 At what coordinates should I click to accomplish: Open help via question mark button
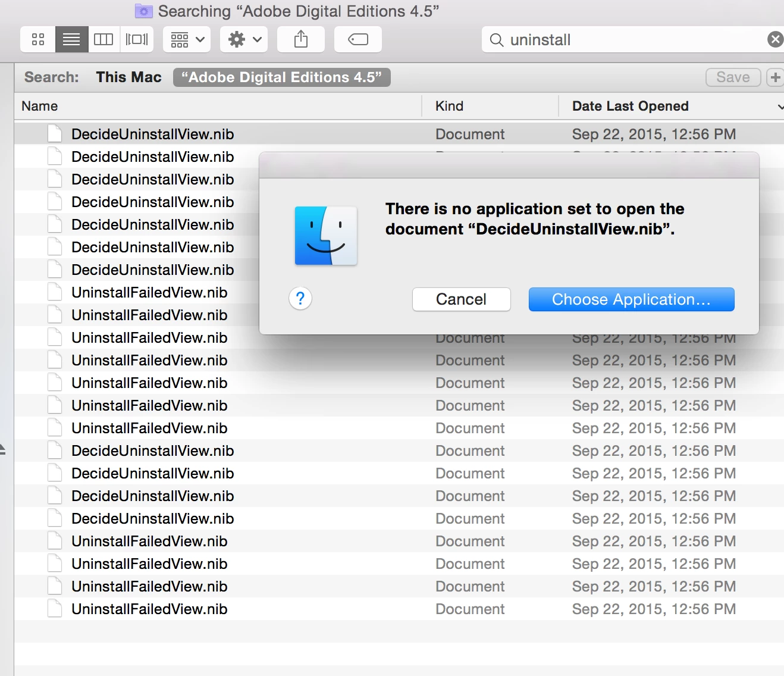coord(300,298)
